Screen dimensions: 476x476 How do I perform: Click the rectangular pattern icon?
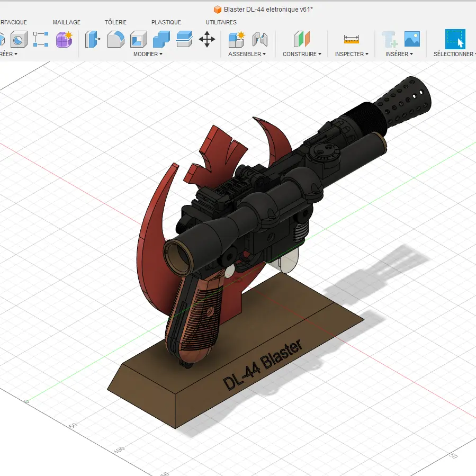pyautogui.click(x=41, y=39)
